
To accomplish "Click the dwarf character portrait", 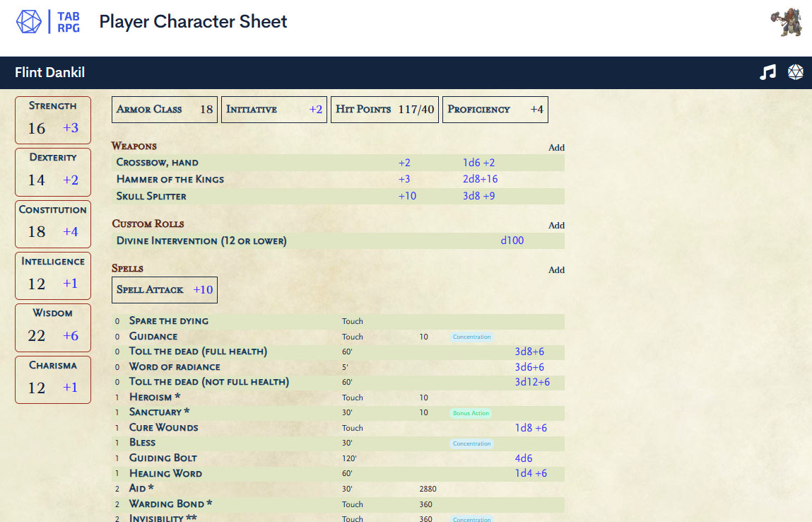I will pos(786,22).
